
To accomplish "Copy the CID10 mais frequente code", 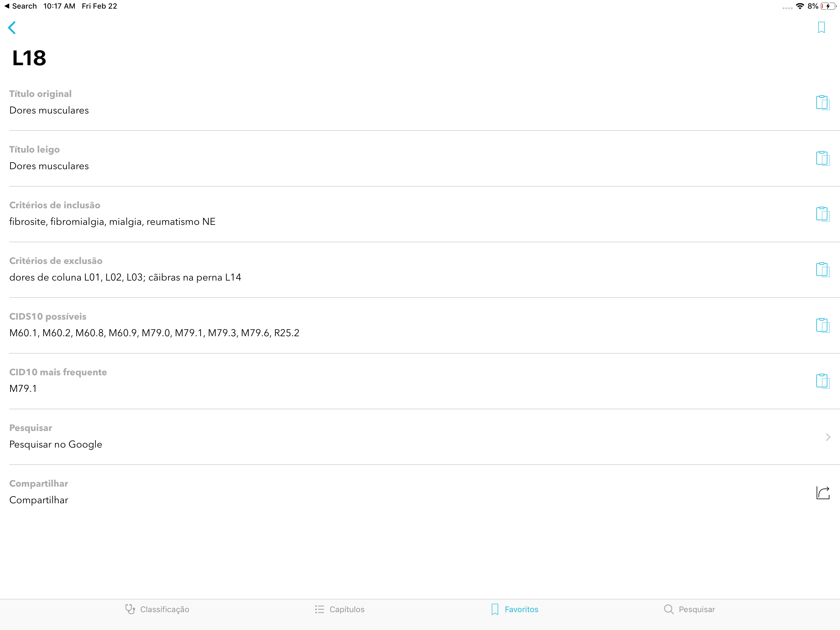I will [x=822, y=381].
